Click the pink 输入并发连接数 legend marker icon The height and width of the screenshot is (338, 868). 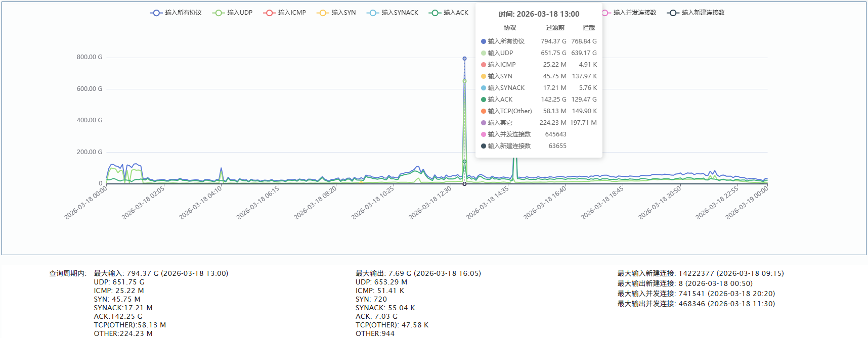(605, 13)
